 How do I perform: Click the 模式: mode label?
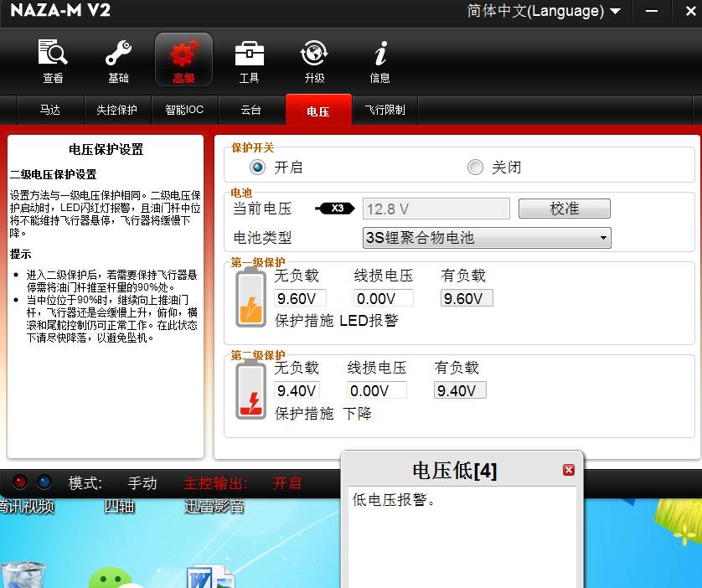tap(85, 483)
